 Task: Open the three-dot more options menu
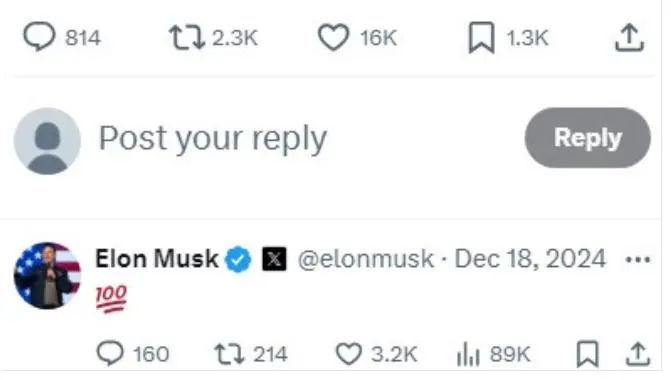(x=638, y=259)
